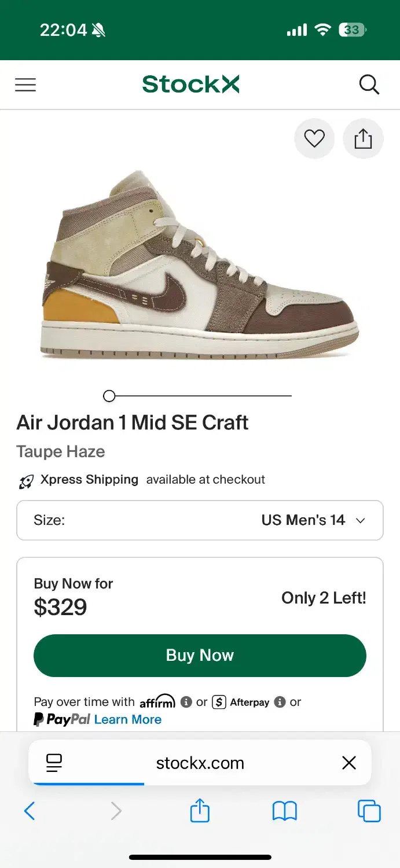View the Air Jordan sneaker image
This screenshot has height=868, width=400.
(x=200, y=263)
